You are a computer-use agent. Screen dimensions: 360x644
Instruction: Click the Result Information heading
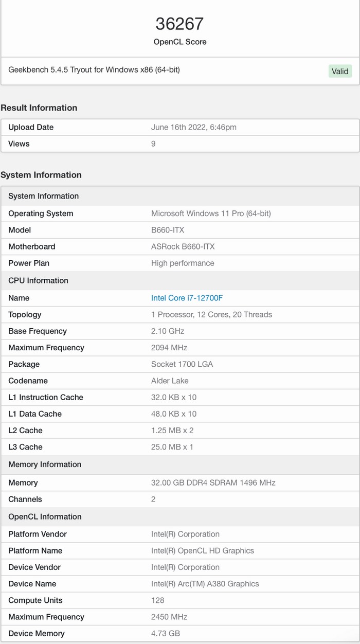(x=39, y=108)
